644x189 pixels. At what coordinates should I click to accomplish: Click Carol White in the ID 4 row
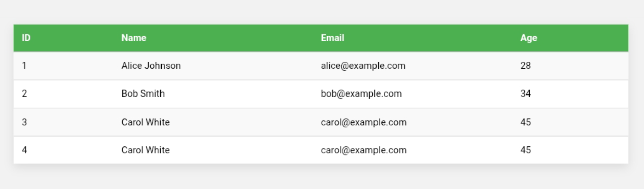[x=146, y=150]
